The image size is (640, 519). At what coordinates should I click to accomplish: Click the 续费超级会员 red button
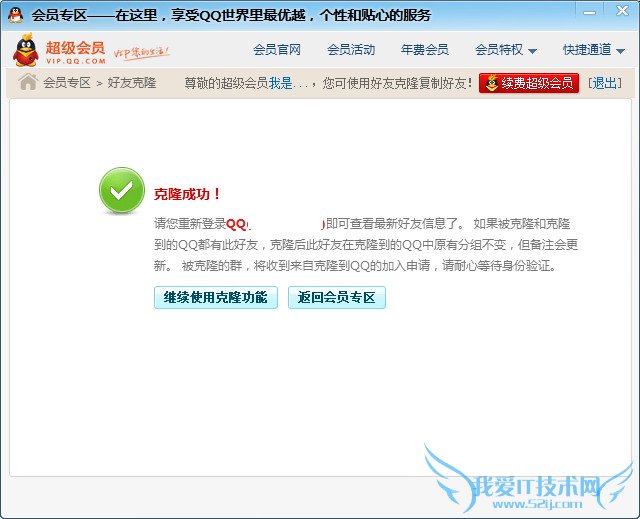529,83
